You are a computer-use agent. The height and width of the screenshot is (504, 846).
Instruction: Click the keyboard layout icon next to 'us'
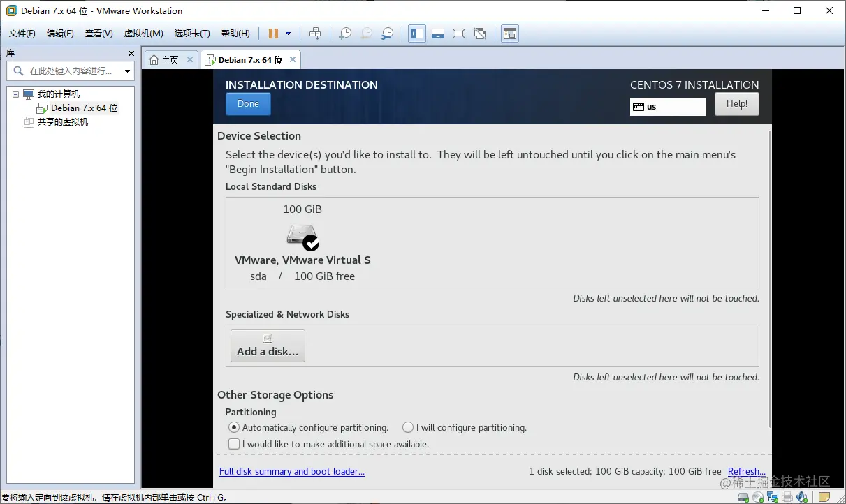638,107
